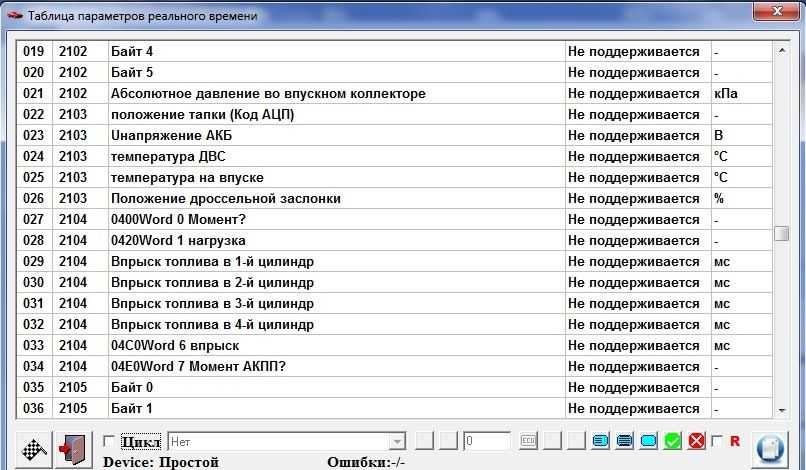Click the green checkmark select-all icon

pos(673,441)
